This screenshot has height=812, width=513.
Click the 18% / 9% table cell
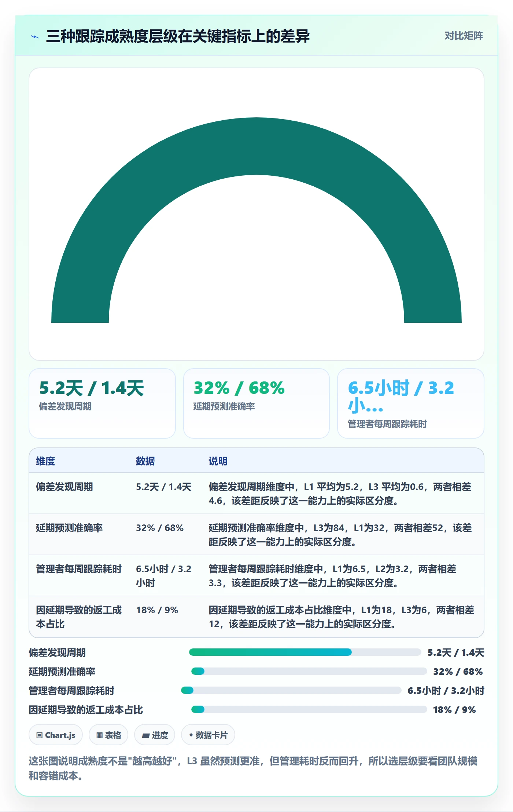click(x=157, y=610)
